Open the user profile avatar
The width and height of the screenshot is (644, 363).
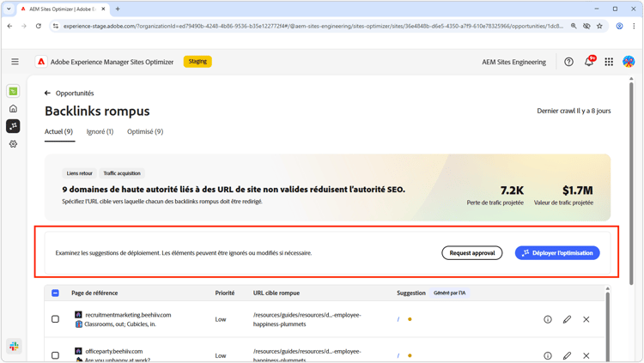click(x=629, y=62)
